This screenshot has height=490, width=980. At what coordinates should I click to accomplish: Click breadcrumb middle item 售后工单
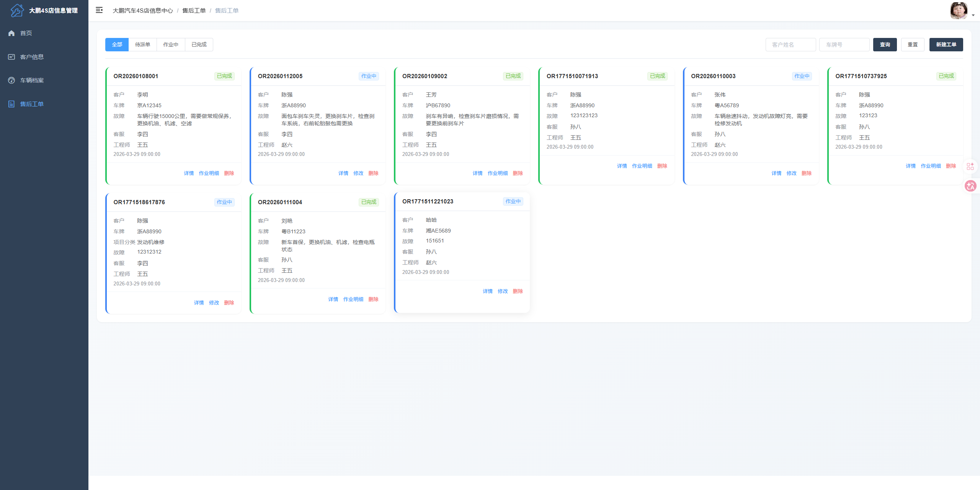(194, 11)
